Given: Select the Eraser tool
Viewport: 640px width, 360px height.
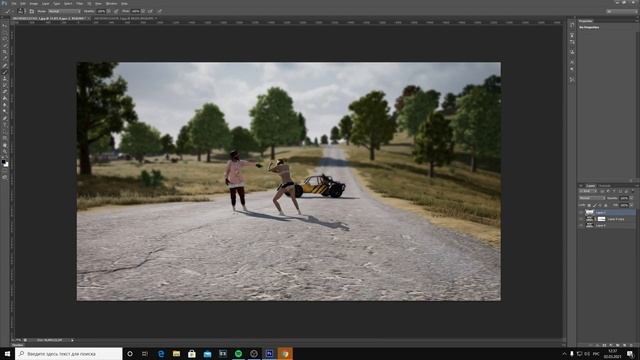Looking at the screenshot, I should [5, 92].
